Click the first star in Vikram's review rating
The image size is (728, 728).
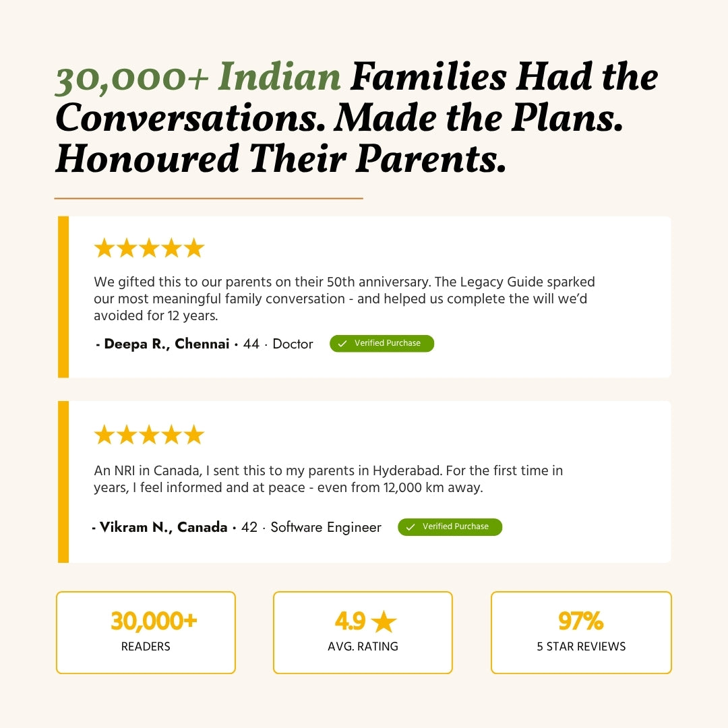pos(104,435)
